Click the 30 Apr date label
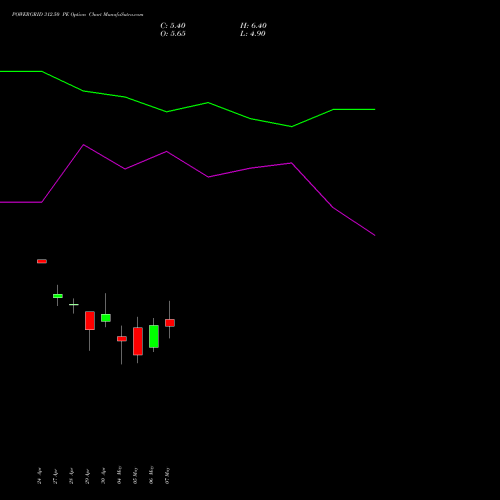 [103, 476]
